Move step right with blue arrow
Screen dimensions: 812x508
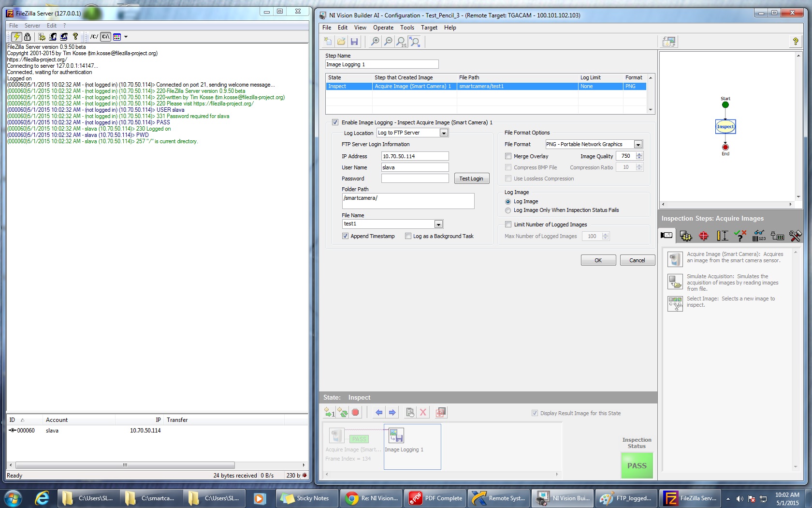tap(392, 412)
